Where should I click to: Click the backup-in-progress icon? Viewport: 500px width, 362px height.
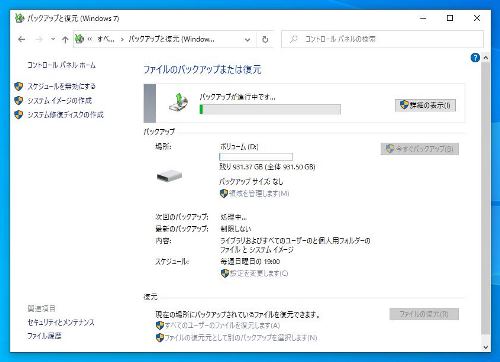[179, 102]
